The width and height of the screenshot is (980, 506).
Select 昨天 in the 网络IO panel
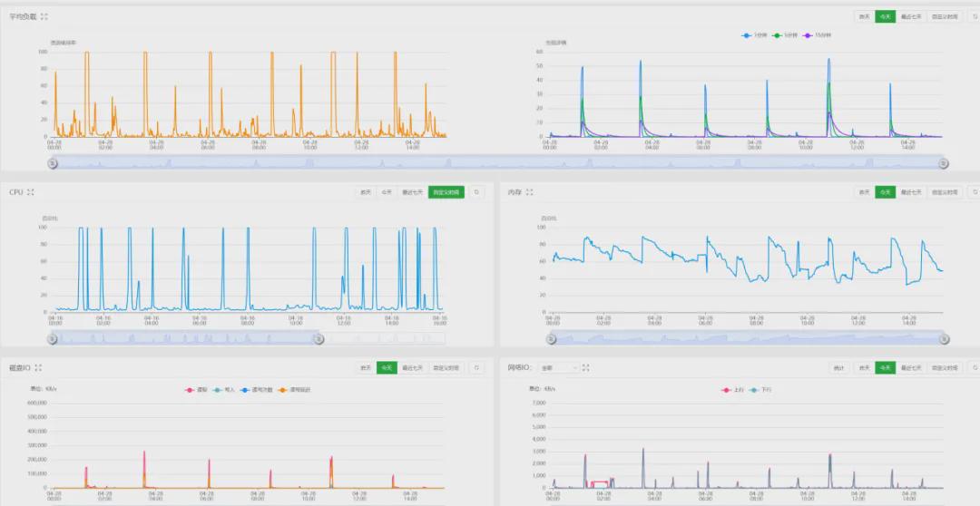(x=864, y=368)
